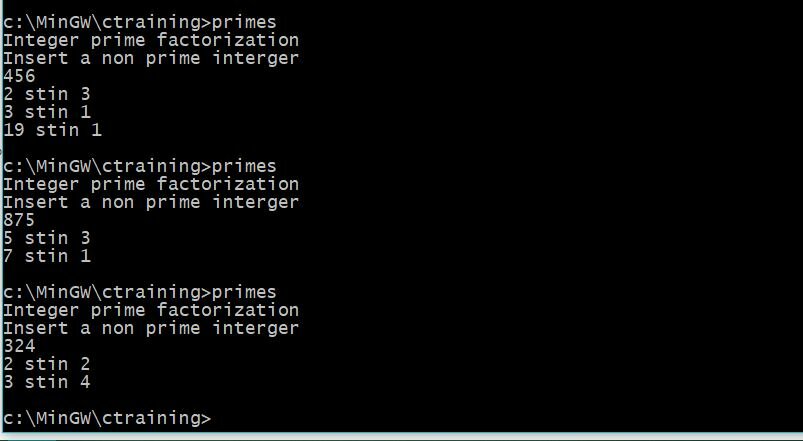Click the primes command run before 324
Screen dimensions: 803x441
pyautogui.click(x=244, y=292)
